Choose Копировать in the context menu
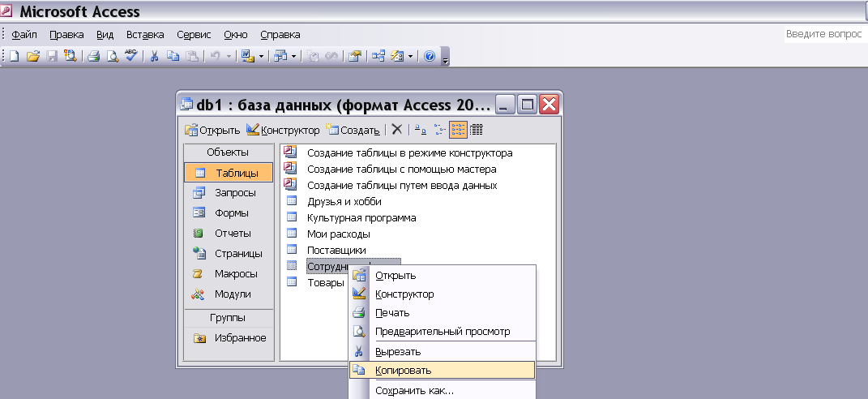The width and height of the screenshot is (868, 399). click(x=443, y=370)
